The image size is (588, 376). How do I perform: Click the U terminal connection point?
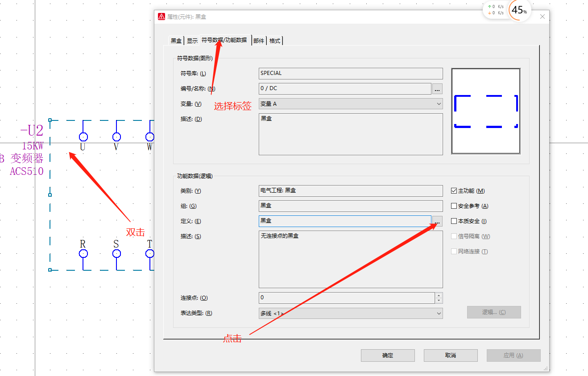(83, 137)
